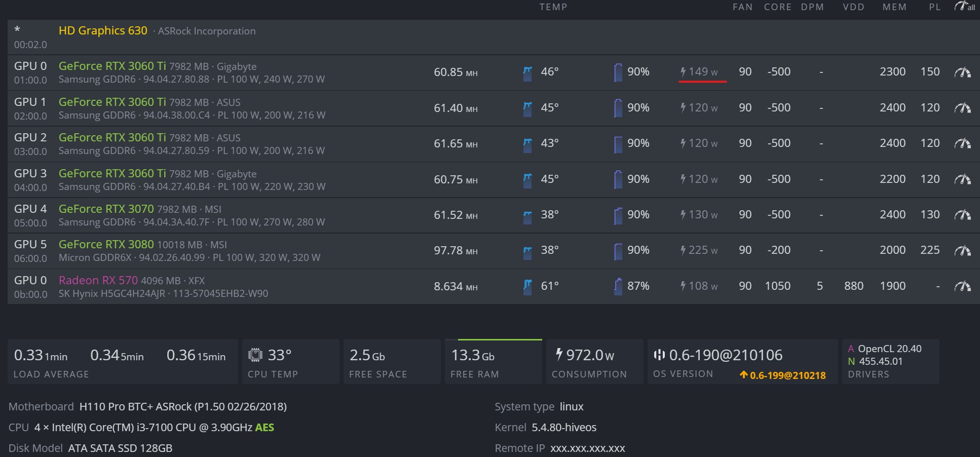Open overclock tuning for Radeon RX 570
The image size is (980, 457).
pos(962,286)
